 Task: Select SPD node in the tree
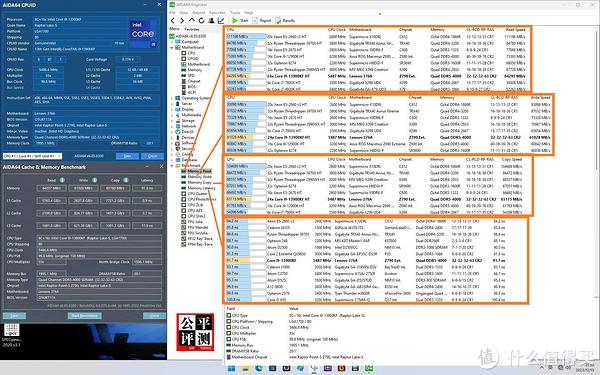click(188, 75)
